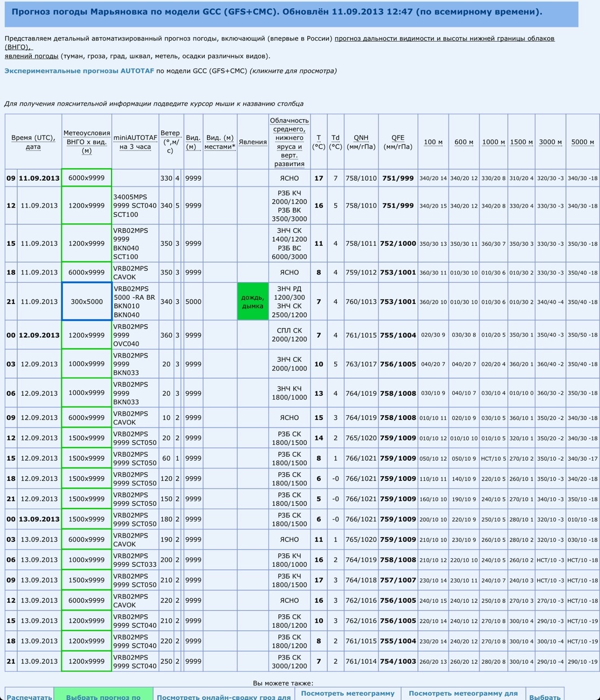Click the blue-outlined 300x5000 conditions cell
Image resolution: width=600 pixels, height=700 pixels.
pos(87,301)
